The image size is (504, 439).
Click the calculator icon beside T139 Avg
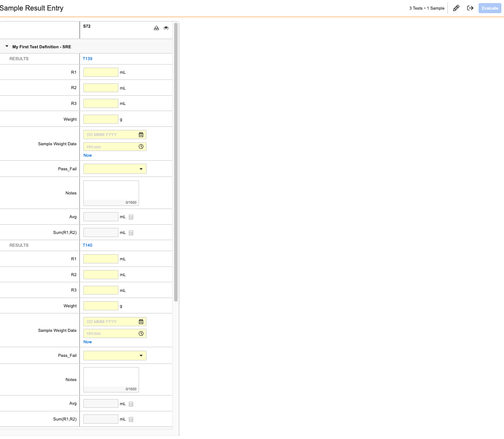coord(131,217)
